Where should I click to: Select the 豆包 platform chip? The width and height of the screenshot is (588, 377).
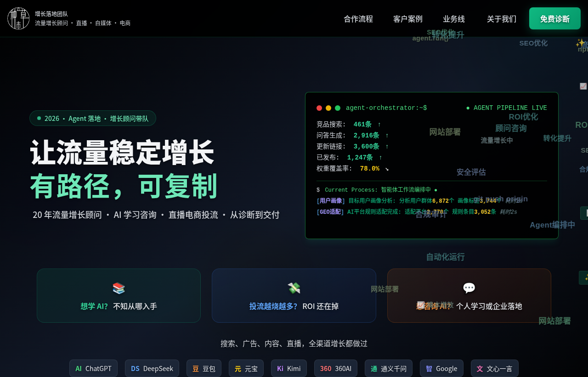click(204, 368)
